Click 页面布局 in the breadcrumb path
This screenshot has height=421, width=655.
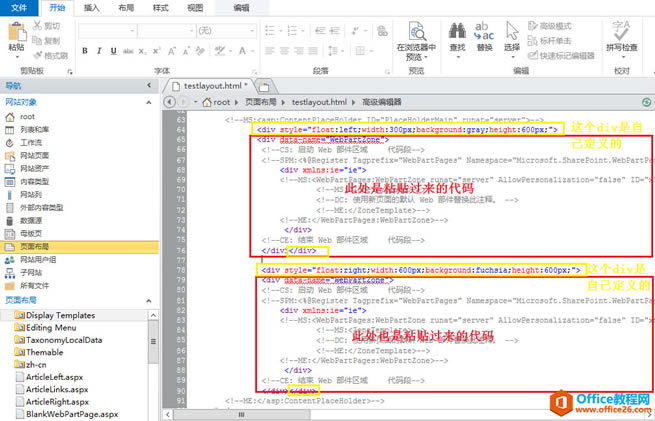[x=261, y=102]
